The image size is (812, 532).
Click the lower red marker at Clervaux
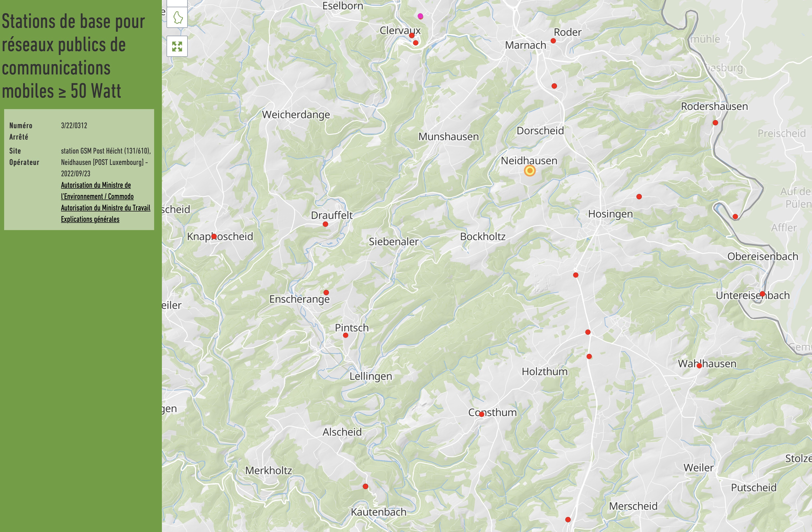pyautogui.click(x=416, y=43)
